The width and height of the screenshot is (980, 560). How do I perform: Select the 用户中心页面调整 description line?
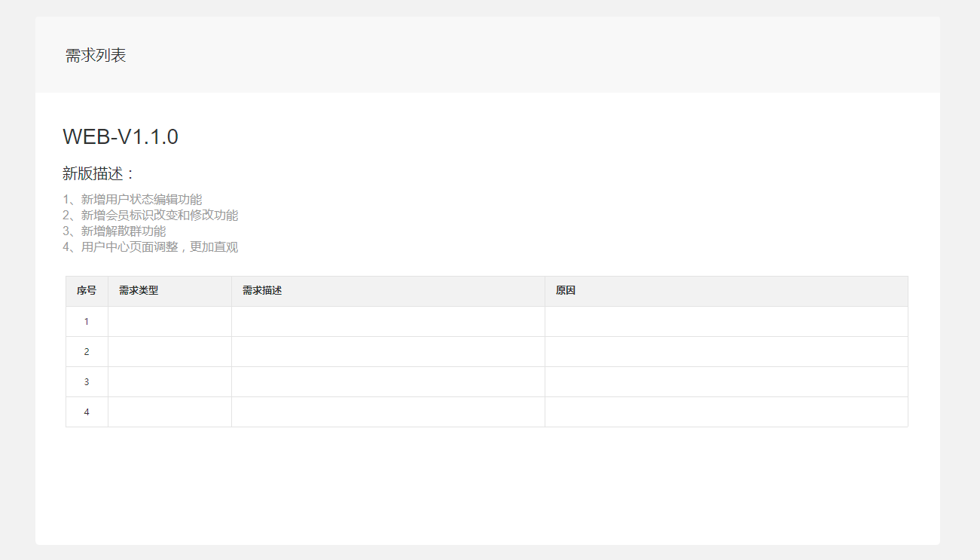(x=151, y=247)
